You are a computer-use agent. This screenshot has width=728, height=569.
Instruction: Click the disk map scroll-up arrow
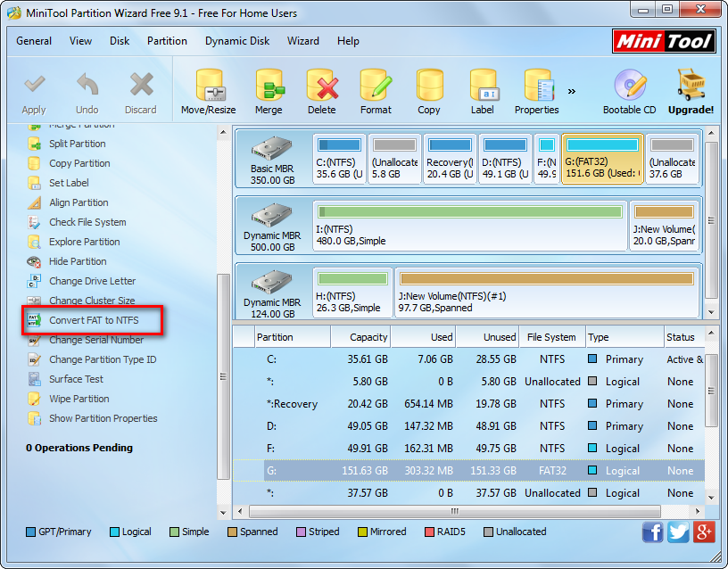(x=711, y=134)
